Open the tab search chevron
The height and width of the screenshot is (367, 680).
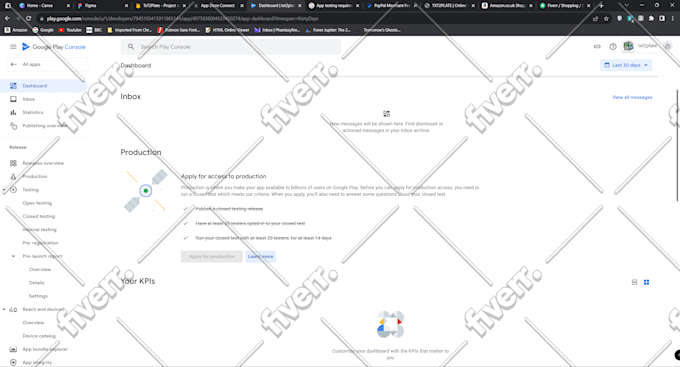point(626,5)
